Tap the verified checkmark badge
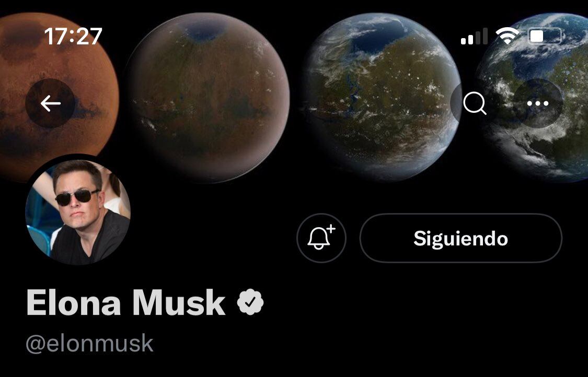This screenshot has height=377, width=588. pyautogui.click(x=250, y=302)
